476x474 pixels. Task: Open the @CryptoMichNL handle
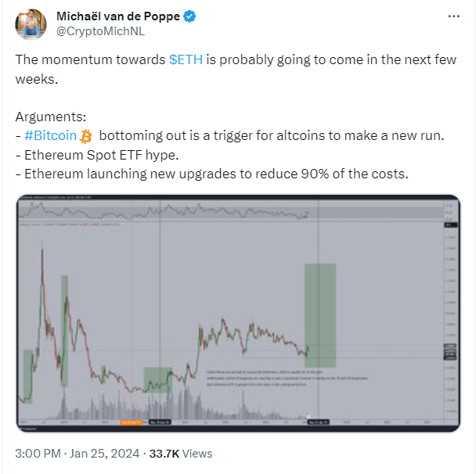pyautogui.click(x=100, y=31)
